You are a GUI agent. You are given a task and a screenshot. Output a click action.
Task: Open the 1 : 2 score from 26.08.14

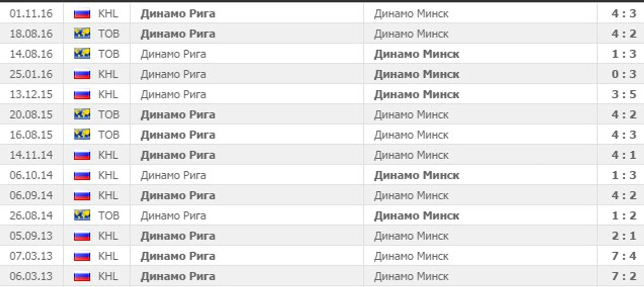pos(624,216)
